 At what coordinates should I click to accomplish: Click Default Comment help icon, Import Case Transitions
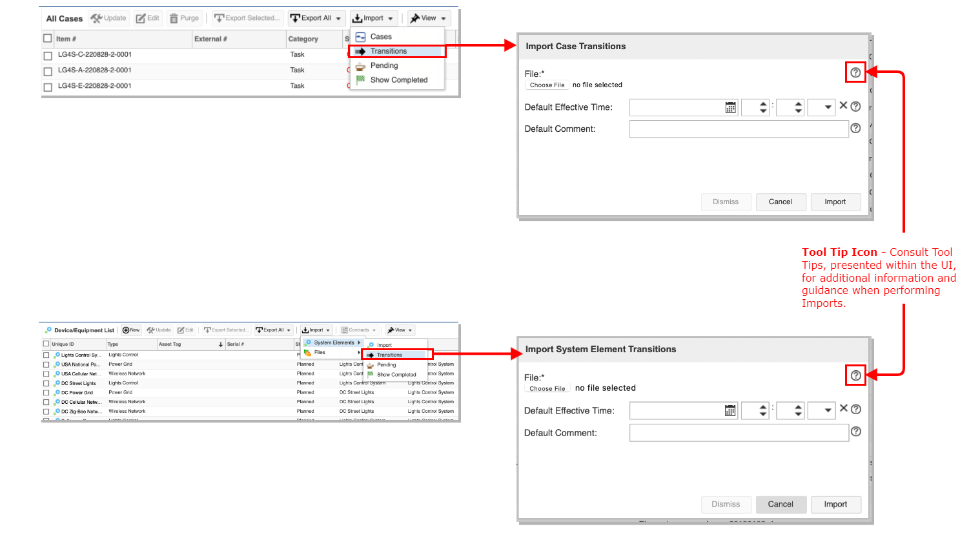pos(855,128)
